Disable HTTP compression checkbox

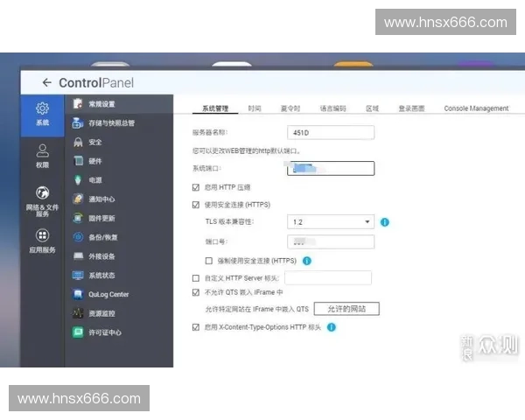[196, 187]
